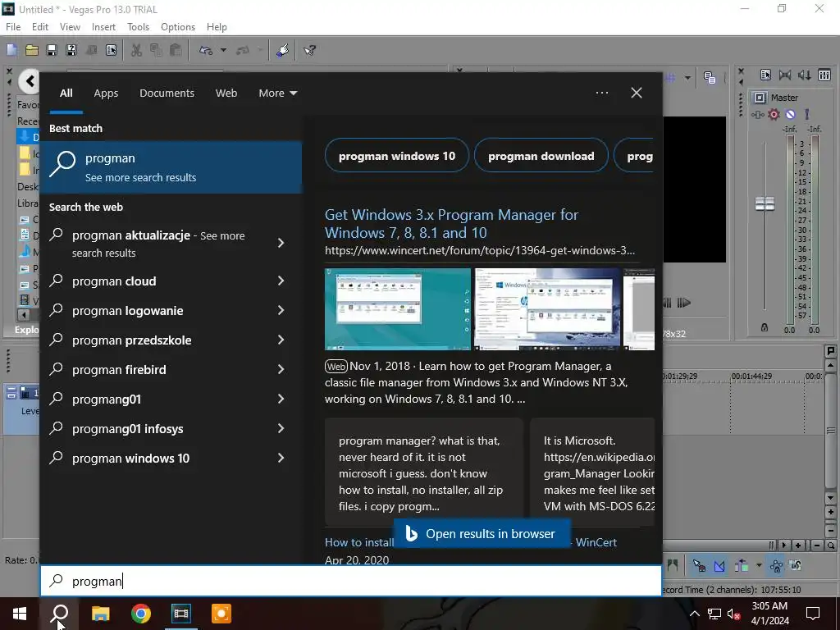The height and width of the screenshot is (630, 840).
Task: Click the interactive tutorial hand icon
Action: pyautogui.click(x=283, y=50)
